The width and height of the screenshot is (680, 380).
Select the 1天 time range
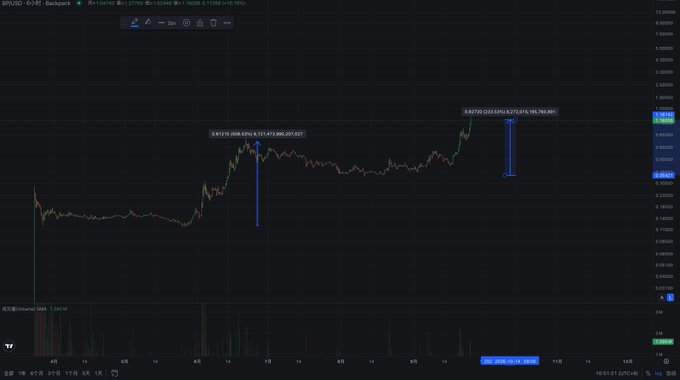pos(99,373)
